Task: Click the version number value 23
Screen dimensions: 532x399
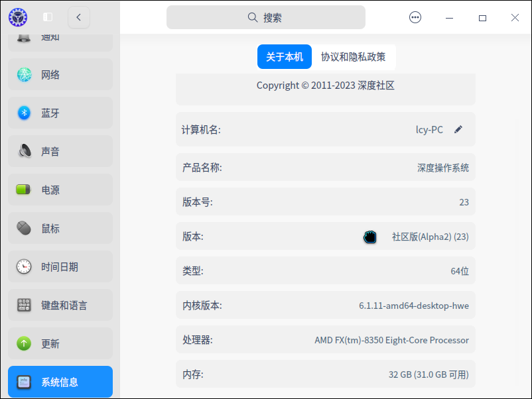Action: pos(464,202)
